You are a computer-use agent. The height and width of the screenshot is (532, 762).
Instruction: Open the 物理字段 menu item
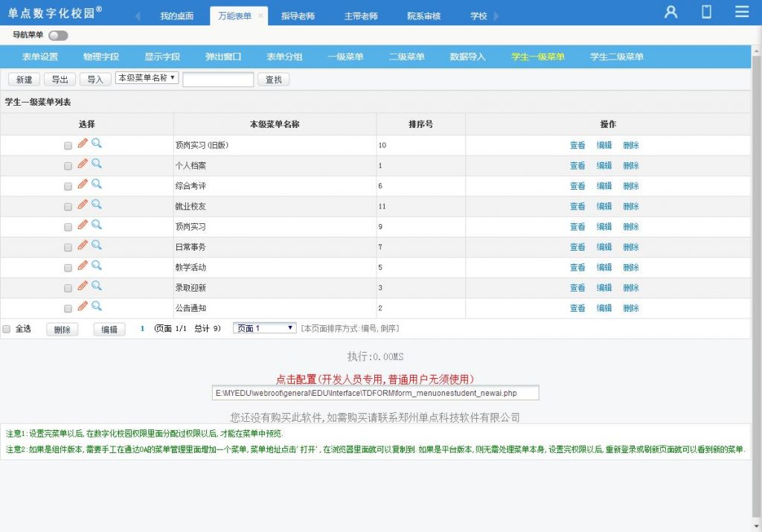[101, 57]
